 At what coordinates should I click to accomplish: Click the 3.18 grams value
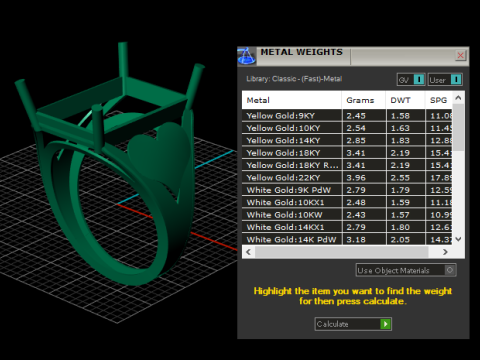356,239
